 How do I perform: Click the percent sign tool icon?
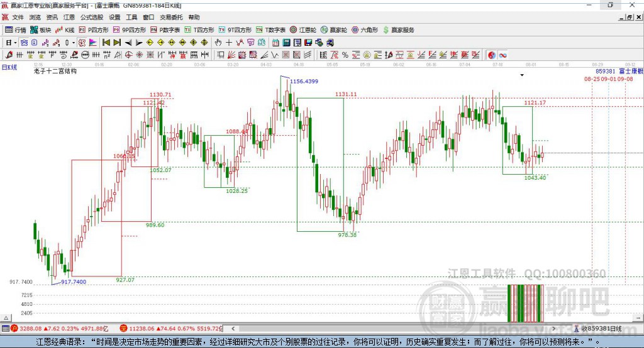(x=345, y=55)
